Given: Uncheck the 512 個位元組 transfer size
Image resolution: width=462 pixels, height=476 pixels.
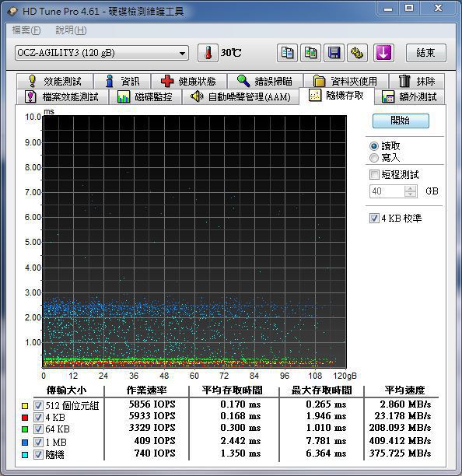Looking at the screenshot, I should pos(38,405).
